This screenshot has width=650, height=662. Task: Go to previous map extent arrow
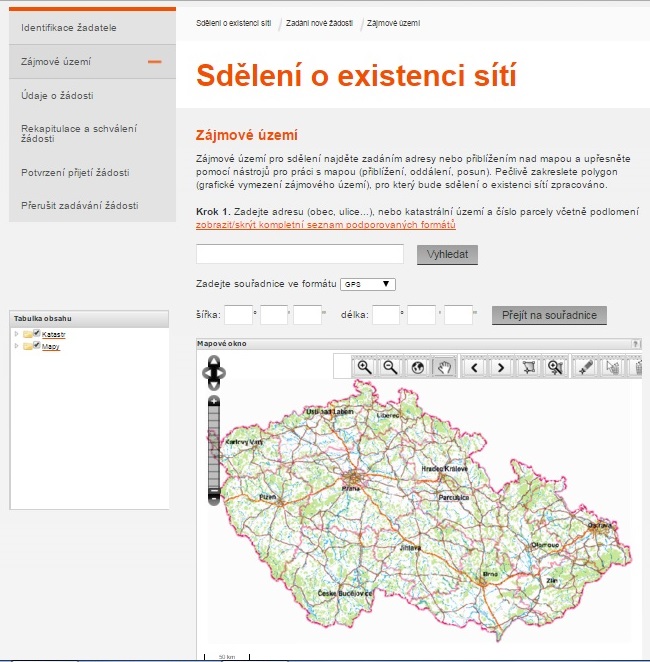tap(476, 367)
